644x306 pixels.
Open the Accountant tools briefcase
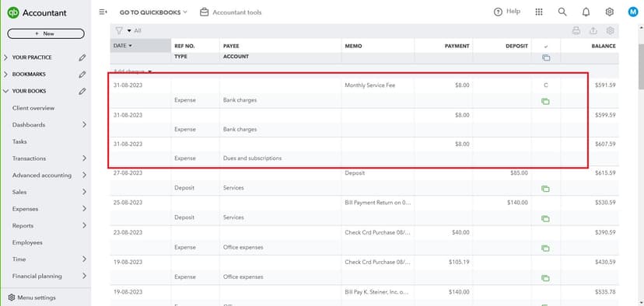[x=204, y=12]
